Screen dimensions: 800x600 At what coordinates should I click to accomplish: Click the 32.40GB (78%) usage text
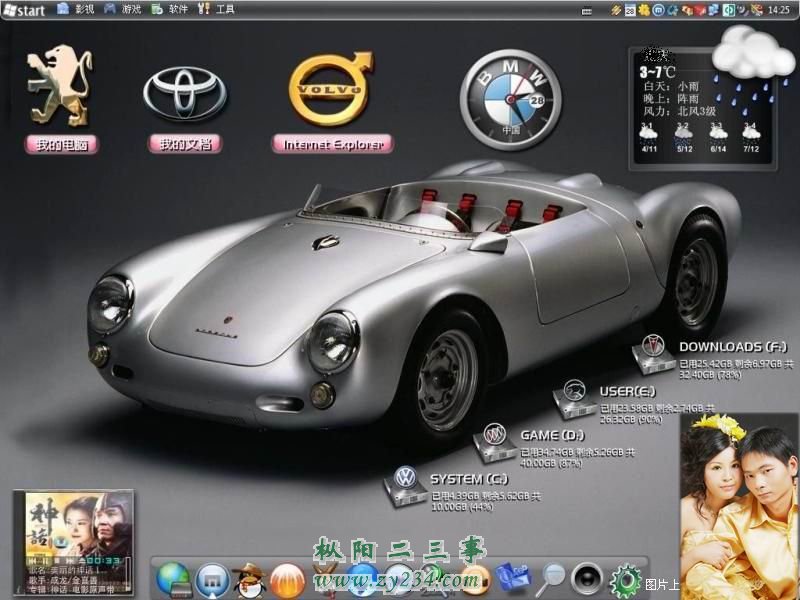coord(710,375)
